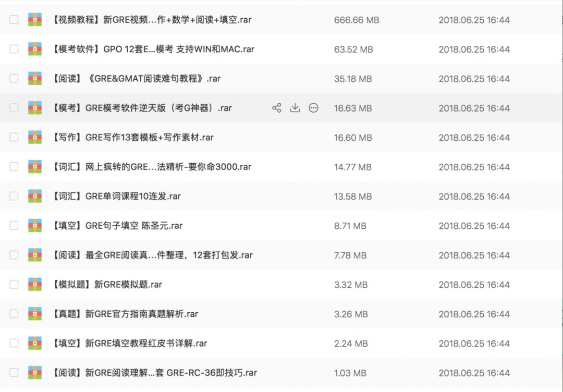Tick the checkbox for GRE单词课程10连发

pos(14,197)
